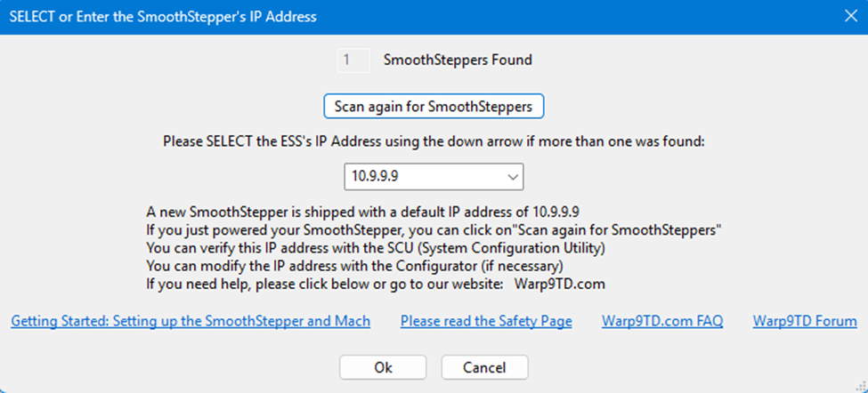Click the 10.9.9.9 text in the combo box
Viewport: 868px width, 393px height.
tap(375, 177)
